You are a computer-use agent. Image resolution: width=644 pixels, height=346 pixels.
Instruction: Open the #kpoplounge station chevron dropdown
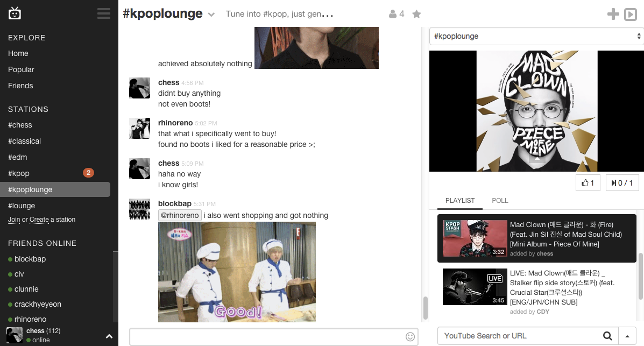(x=211, y=15)
